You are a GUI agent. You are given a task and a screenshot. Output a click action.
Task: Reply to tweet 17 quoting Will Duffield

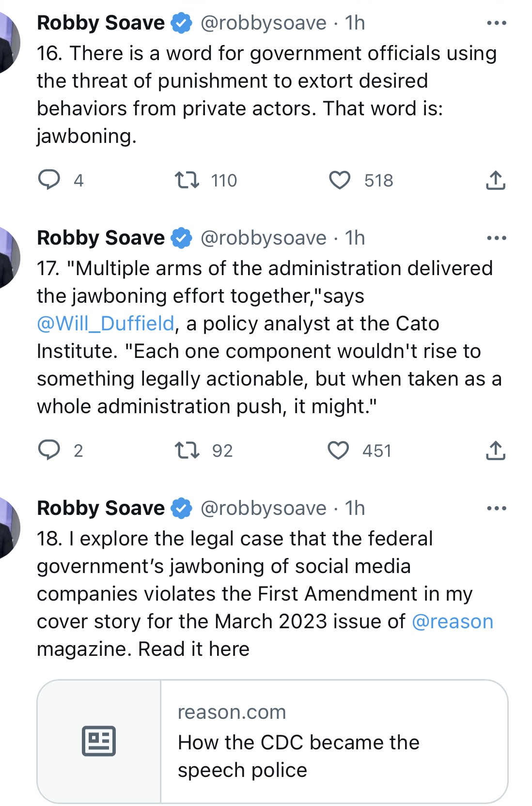pos(49,450)
